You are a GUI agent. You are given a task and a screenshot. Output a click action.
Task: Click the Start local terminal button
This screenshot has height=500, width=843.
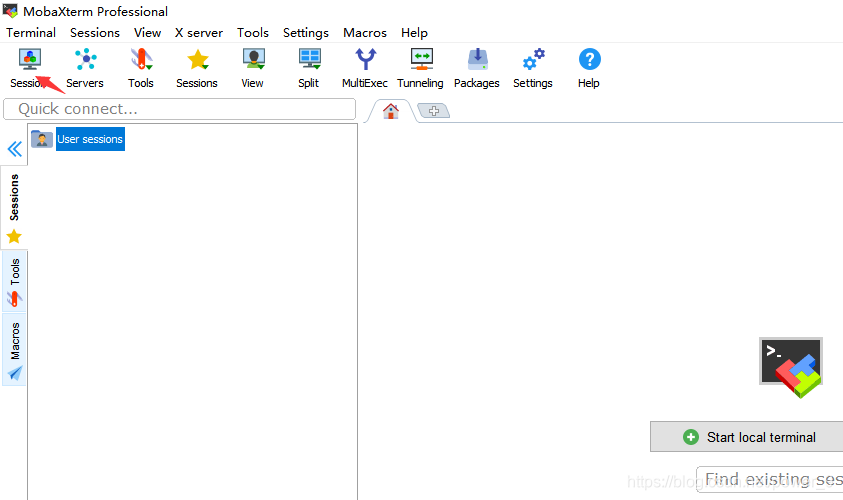click(x=747, y=437)
